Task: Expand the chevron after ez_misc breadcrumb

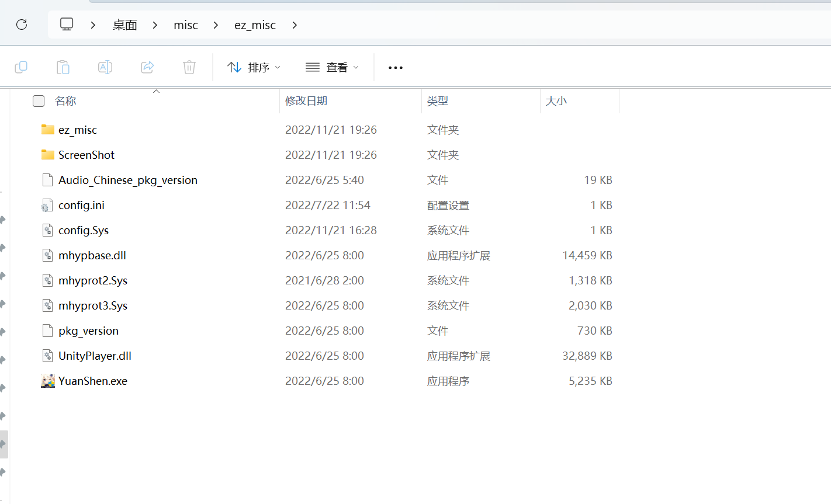Action: point(295,25)
